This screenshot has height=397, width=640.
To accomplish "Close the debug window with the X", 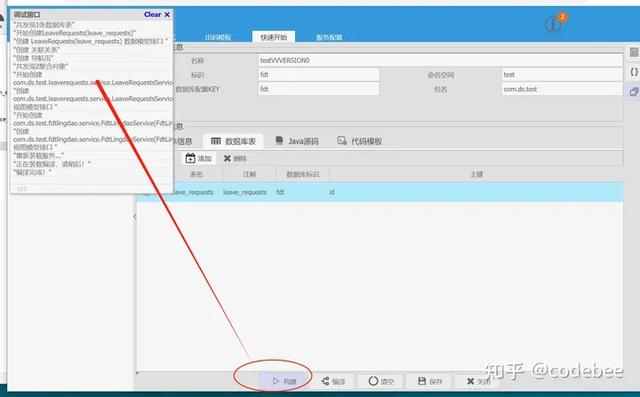I will coord(167,14).
